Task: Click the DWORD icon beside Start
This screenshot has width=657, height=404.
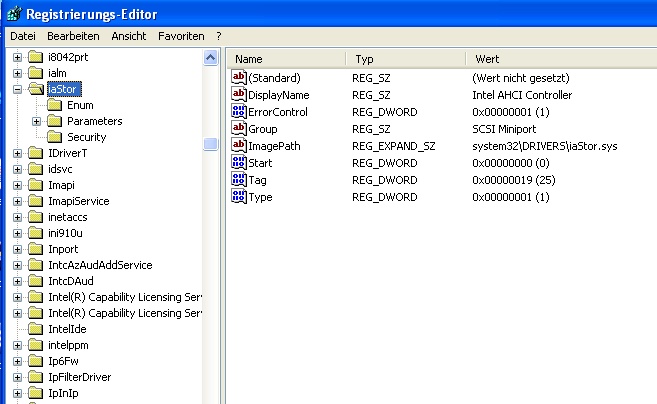Action: coord(239,162)
